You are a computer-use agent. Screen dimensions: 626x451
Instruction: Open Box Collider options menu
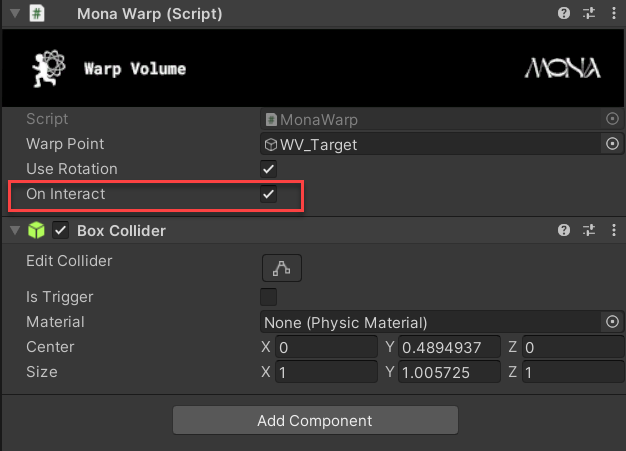pos(609,230)
